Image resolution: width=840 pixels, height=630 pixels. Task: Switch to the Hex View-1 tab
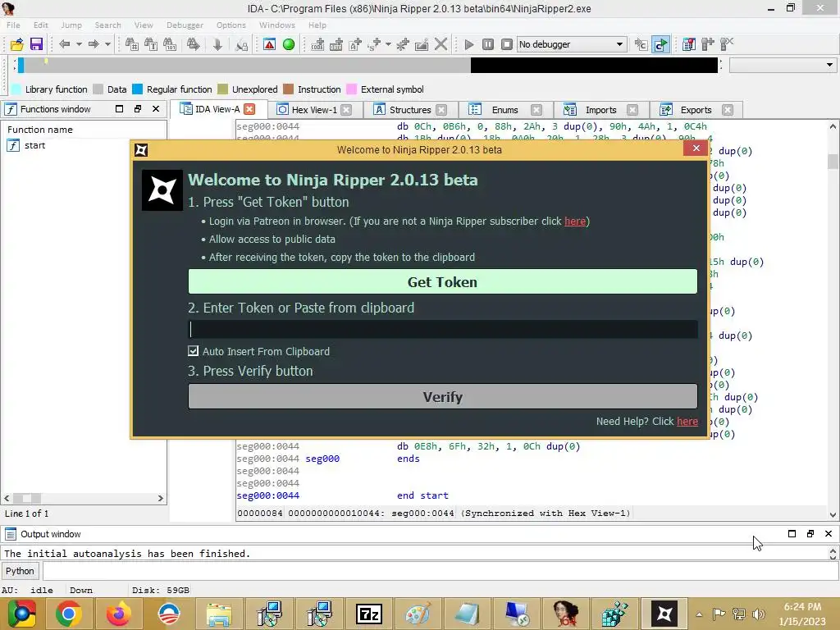tap(314, 110)
